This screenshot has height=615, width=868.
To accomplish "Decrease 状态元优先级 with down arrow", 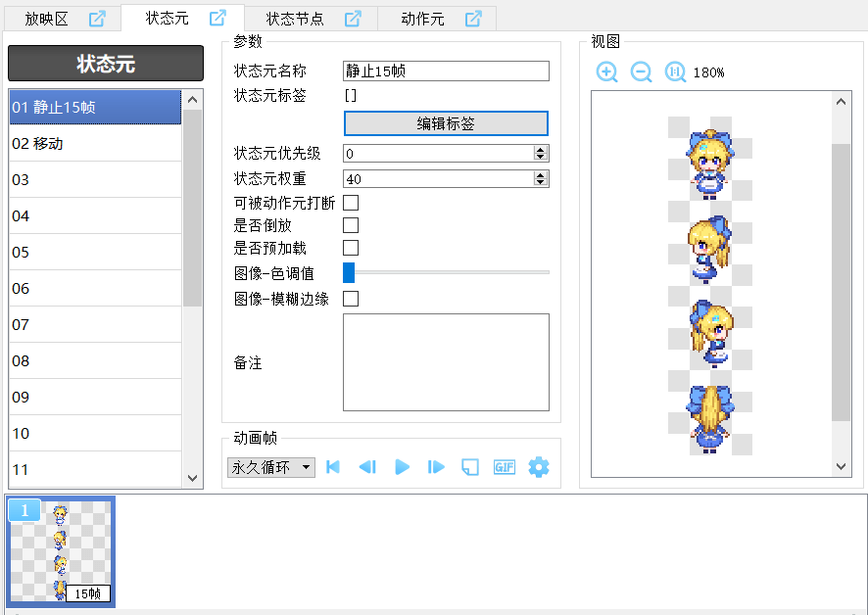I will click(x=540, y=157).
